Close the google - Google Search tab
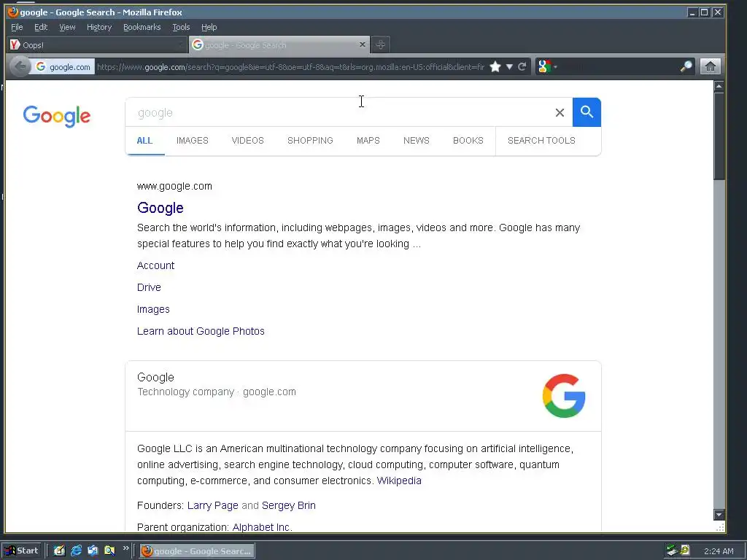This screenshot has width=747, height=560. coord(362,44)
